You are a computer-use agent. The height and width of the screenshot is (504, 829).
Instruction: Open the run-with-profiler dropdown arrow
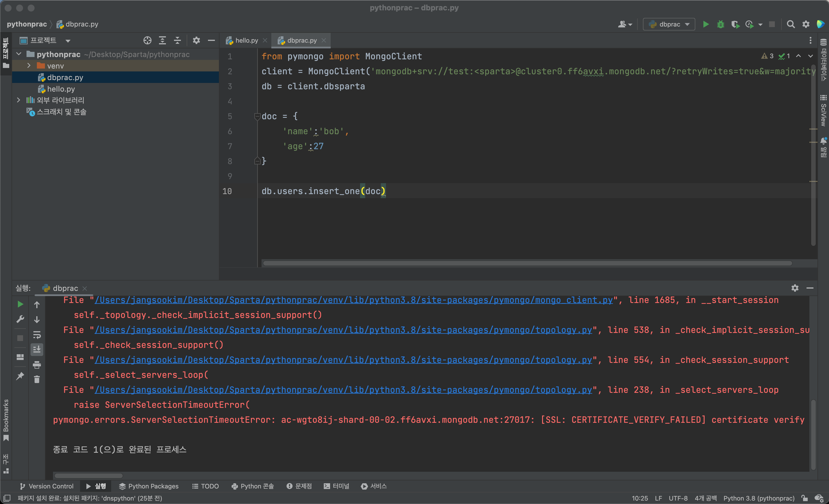(x=760, y=24)
